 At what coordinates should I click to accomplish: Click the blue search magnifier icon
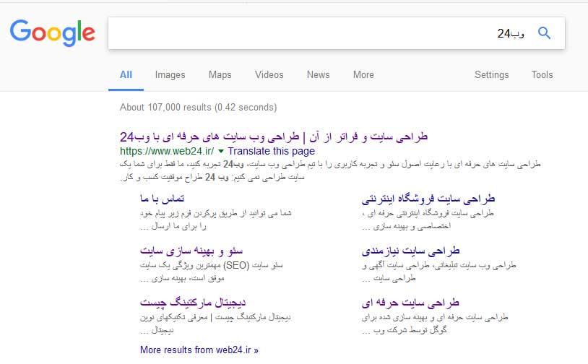544,33
